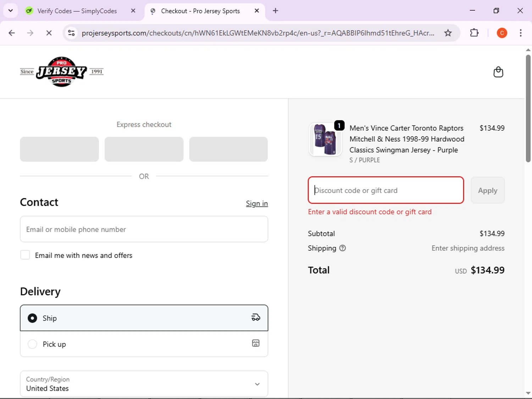Click the 'Enter shipping address' text
The image size is (532, 399).
468,248
